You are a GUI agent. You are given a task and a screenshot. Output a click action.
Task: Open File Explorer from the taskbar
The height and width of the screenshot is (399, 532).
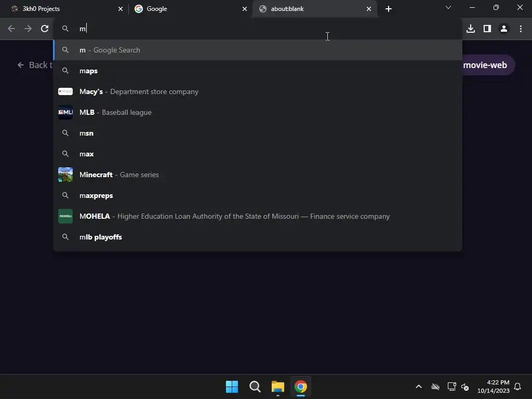pos(278,387)
